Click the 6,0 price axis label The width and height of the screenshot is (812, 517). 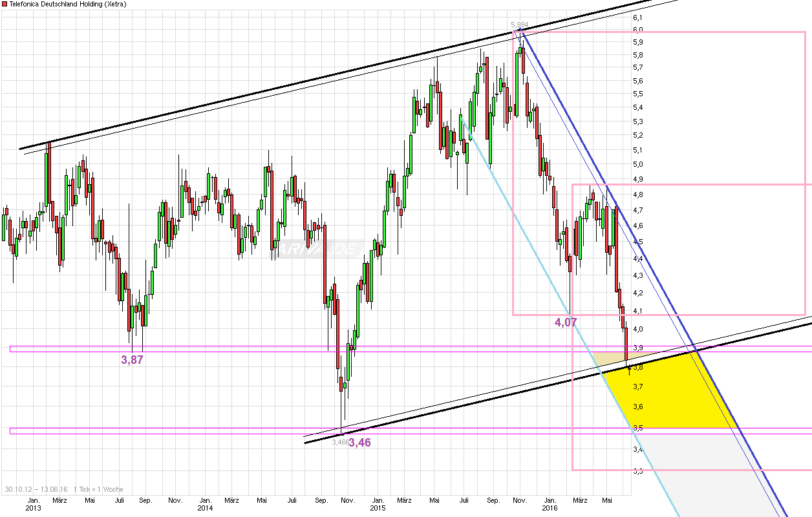(x=637, y=29)
